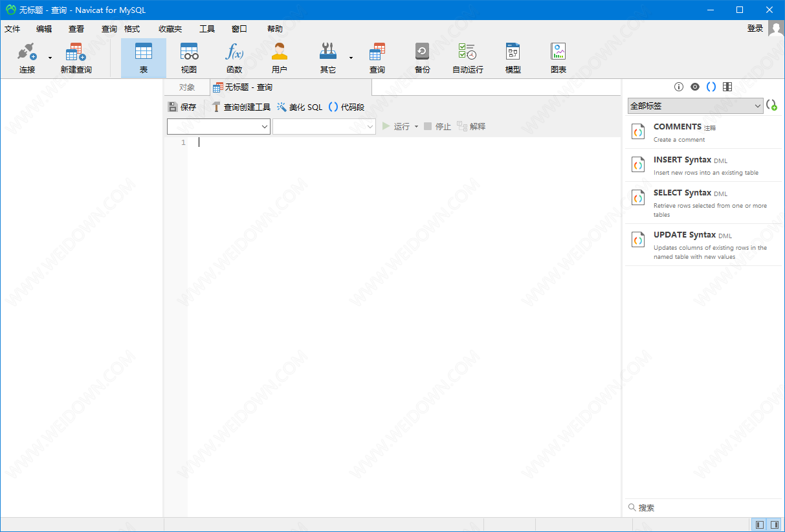Image resolution: width=785 pixels, height=532 pixels.
Task: Expand the 运行 run options arrow
Action: pos(416,127)
